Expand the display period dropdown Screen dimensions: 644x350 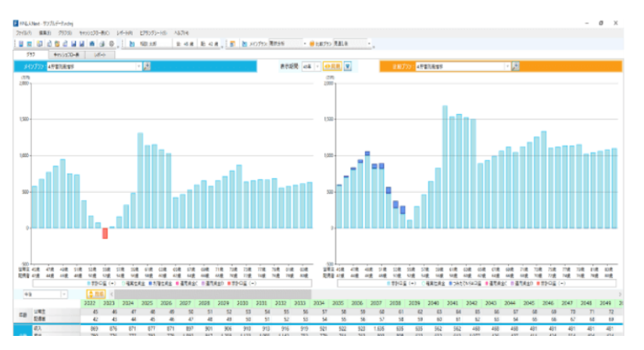[x=316, y=66]
